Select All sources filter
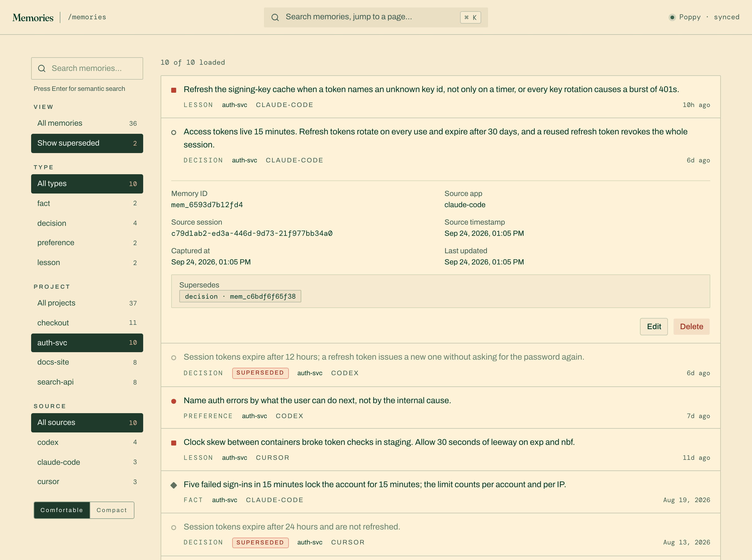This screenshot has width=752, height=560. 87,423
